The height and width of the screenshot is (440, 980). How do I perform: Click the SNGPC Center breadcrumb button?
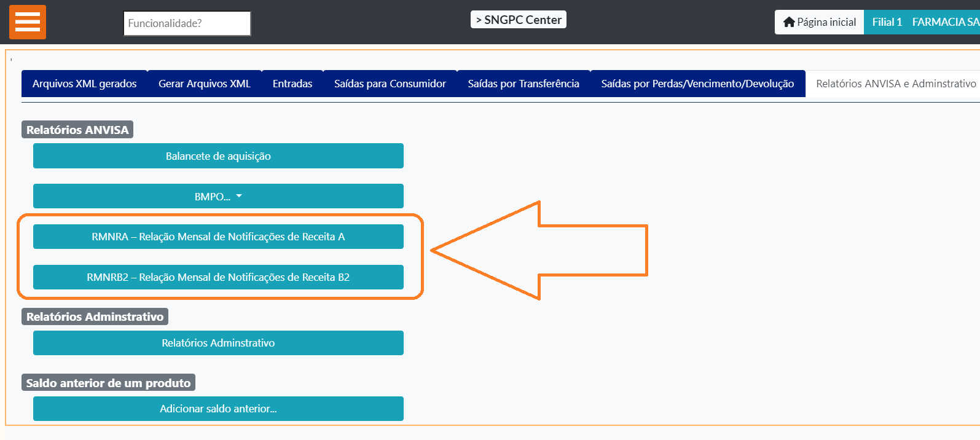point(519,20)
